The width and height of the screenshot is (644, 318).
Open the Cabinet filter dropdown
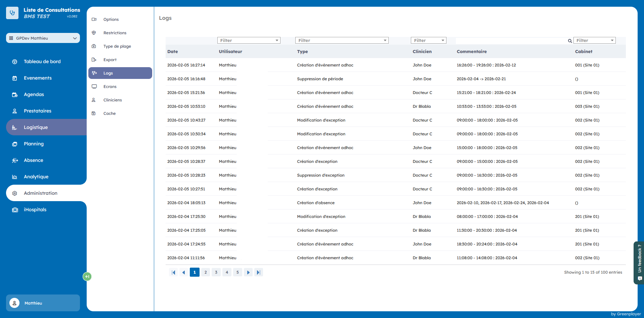pyautogui.click(x=594, y=40)
